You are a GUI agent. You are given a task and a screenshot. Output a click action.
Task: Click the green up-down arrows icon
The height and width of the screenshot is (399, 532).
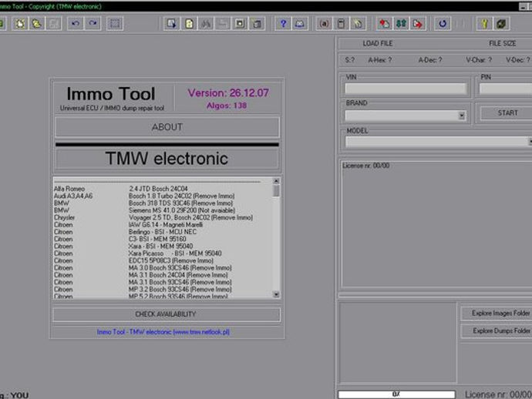(401, 24)
